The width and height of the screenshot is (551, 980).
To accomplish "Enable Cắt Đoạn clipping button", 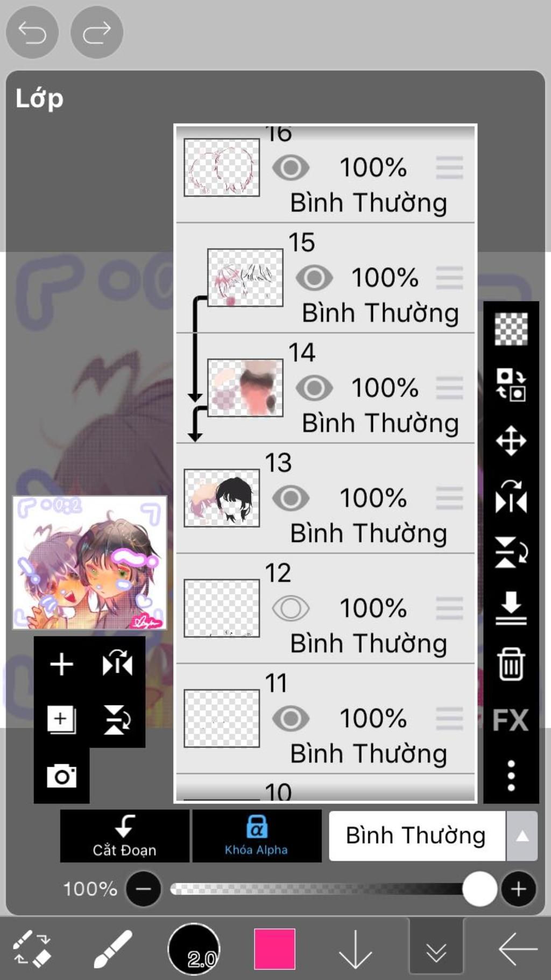I will [x=124, y=836].
